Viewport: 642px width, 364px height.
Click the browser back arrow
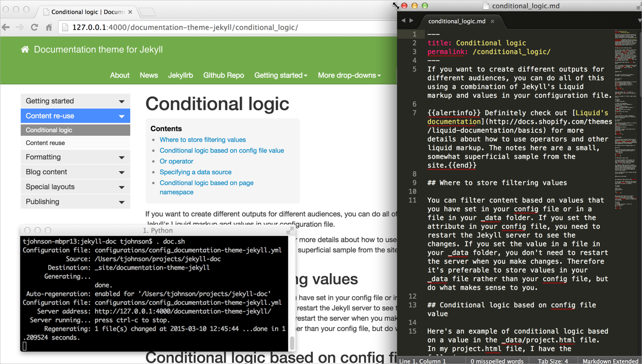(x=6, y=27)
